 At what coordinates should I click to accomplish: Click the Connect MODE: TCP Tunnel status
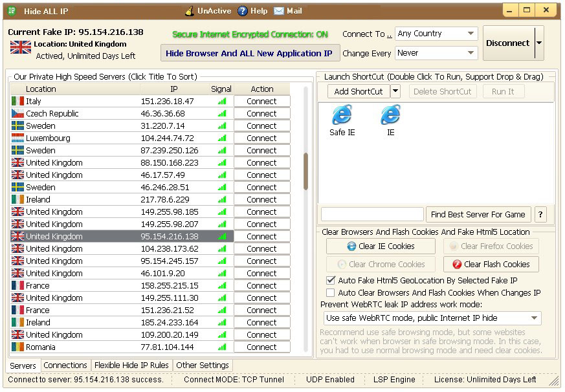[x=234, y=380]
